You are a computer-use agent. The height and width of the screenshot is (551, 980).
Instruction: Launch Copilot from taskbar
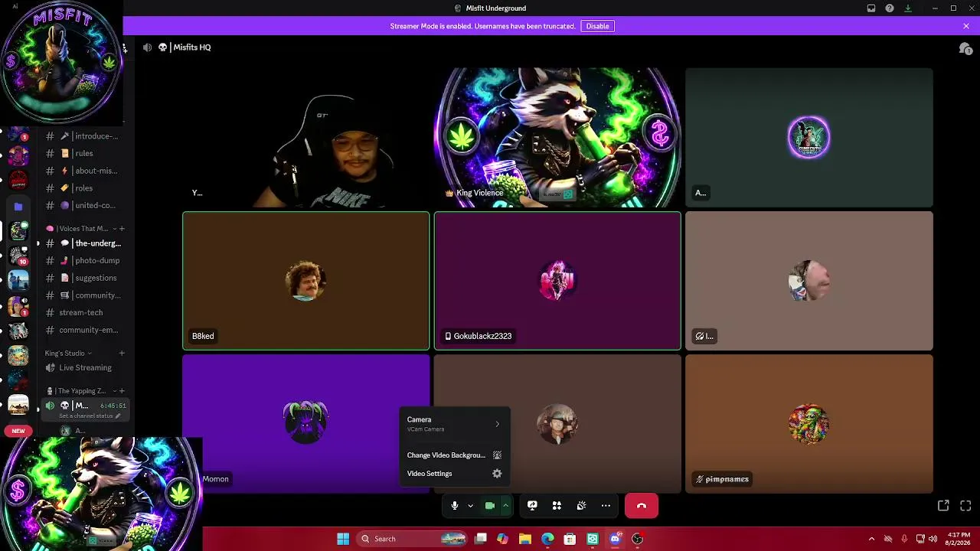point(502,539)
